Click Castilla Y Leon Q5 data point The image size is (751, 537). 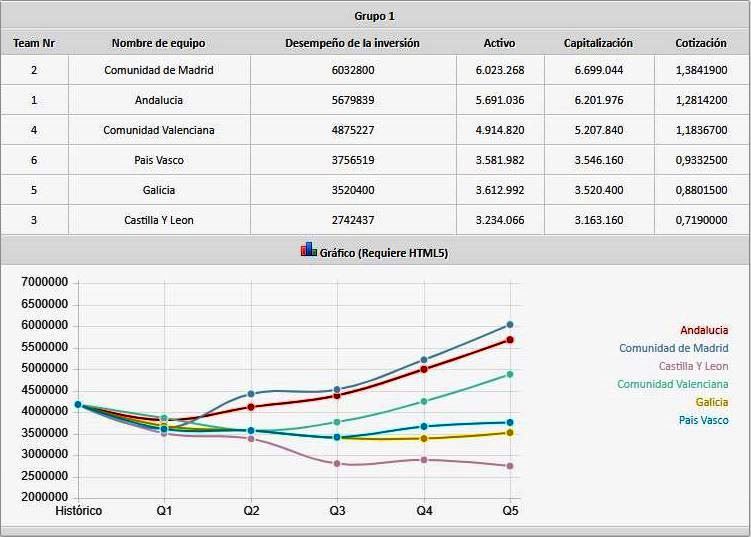tap(510, 466)
